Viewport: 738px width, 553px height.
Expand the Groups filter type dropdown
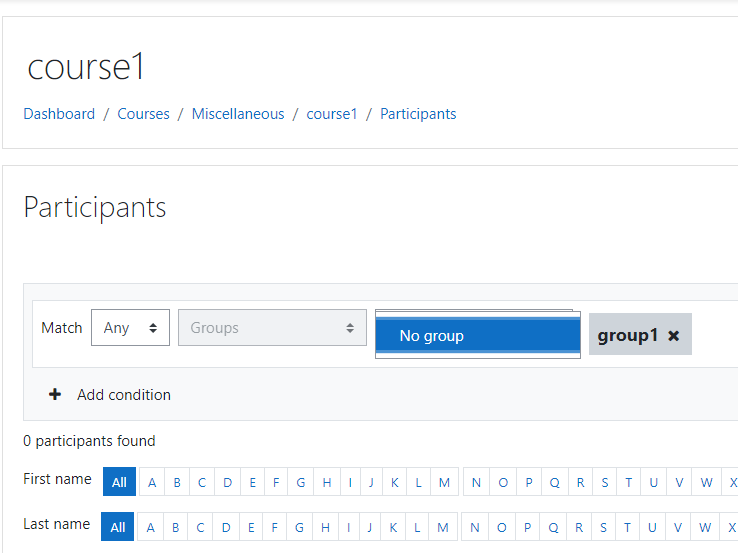point(272,328)
